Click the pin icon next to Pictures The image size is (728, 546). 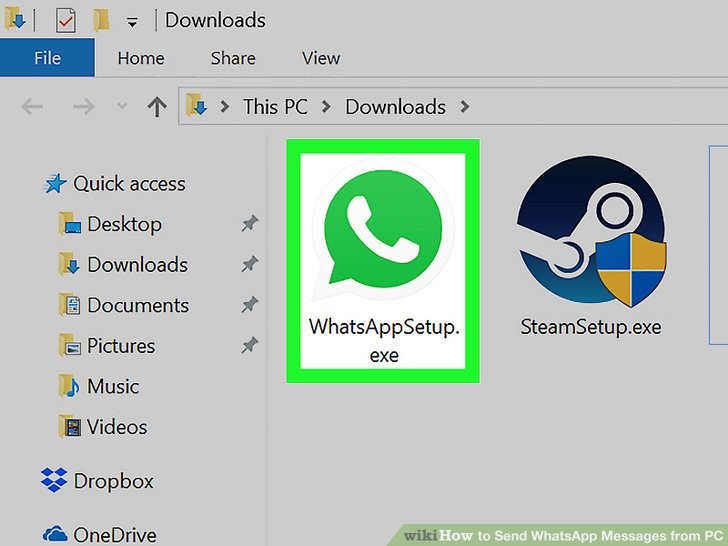pos(250,345)
